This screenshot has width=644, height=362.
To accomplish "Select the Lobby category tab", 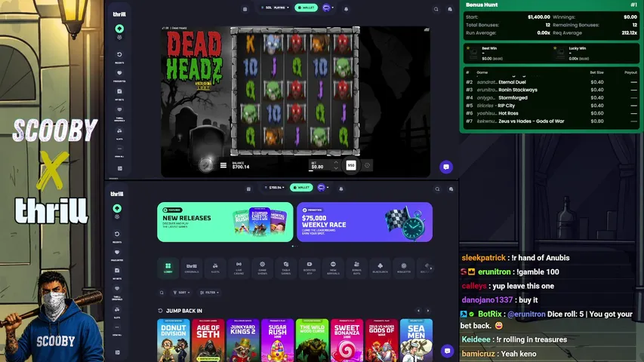I will click(168, 268).
